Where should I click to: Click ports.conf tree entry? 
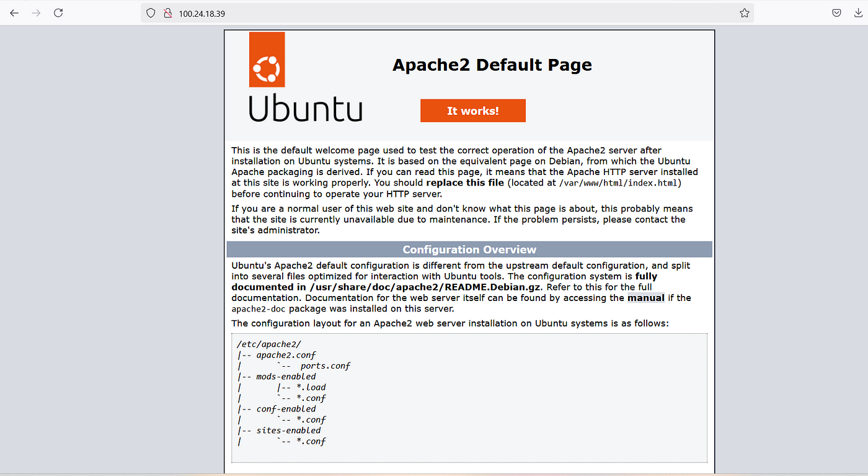pos(325,366)
